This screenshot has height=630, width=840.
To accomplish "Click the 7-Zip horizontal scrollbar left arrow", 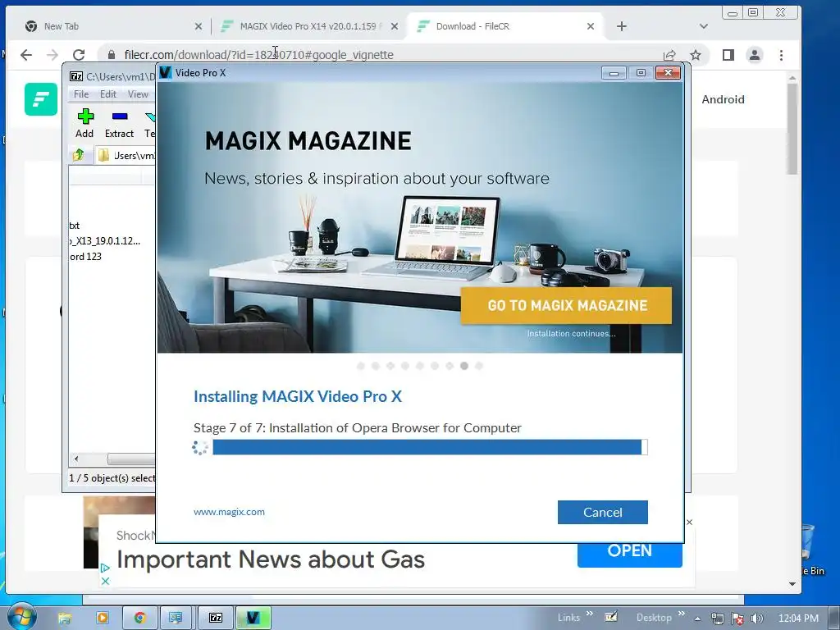I will [76, 459].
